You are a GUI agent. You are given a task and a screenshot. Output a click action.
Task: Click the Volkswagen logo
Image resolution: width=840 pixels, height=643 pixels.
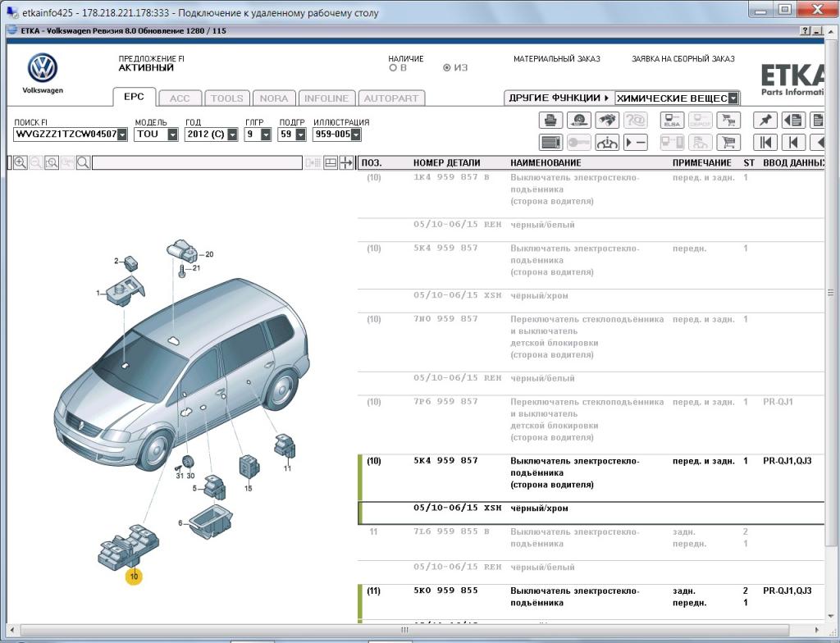[x=43, y=68]
